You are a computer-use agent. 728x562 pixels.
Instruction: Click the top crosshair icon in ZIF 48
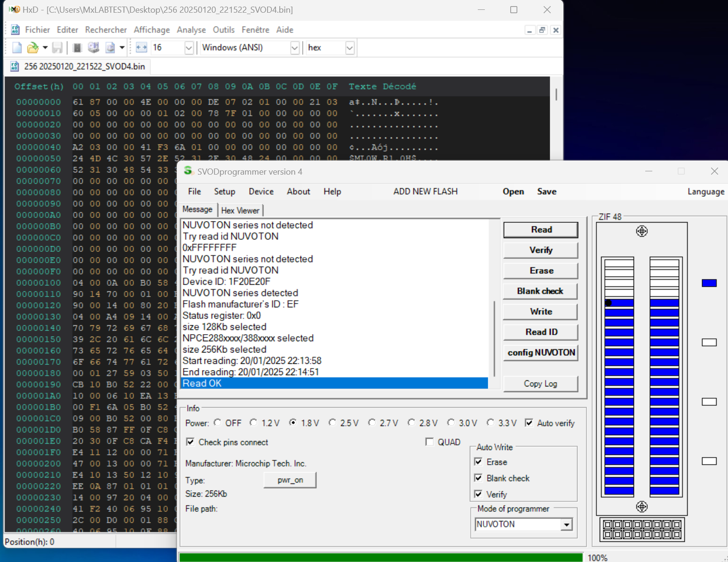tap(641, 231)
